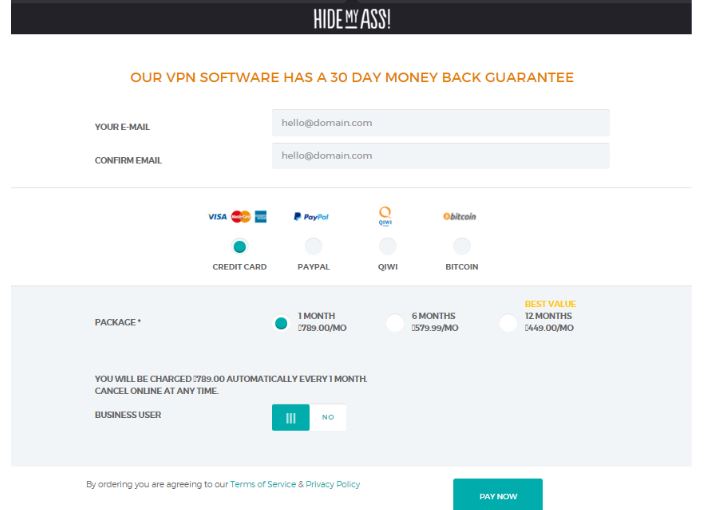Click the 12 MONTHS package text
707x510 pixels.
pos(548,316)
